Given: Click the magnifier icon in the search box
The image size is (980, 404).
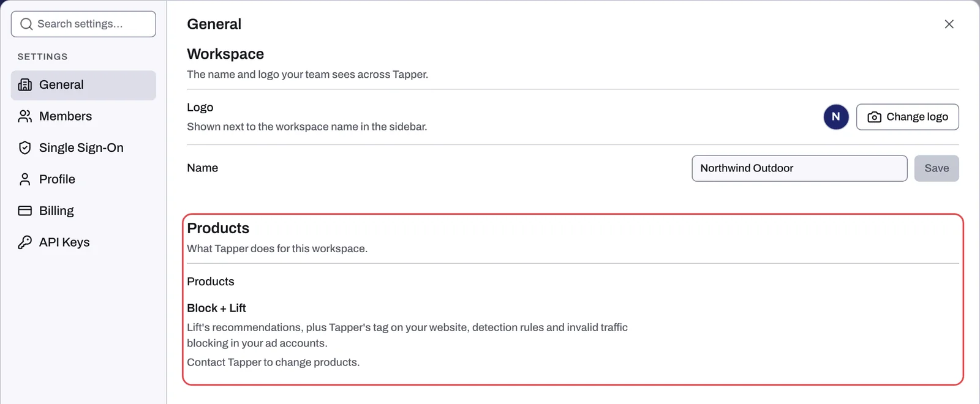Looking at the screenshot, I should (26, 24).
